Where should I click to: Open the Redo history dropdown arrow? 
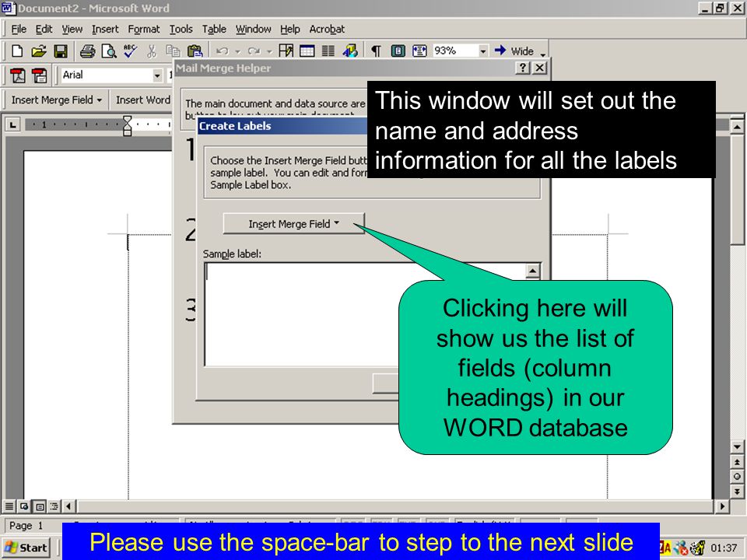click(269, 51)
